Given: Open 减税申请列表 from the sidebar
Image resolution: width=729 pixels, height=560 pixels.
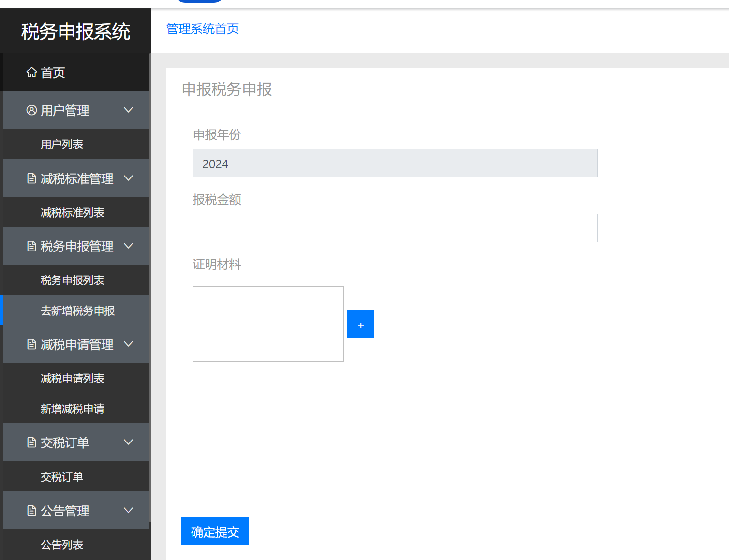Looking at the screenshot, I should coord(72,378).
